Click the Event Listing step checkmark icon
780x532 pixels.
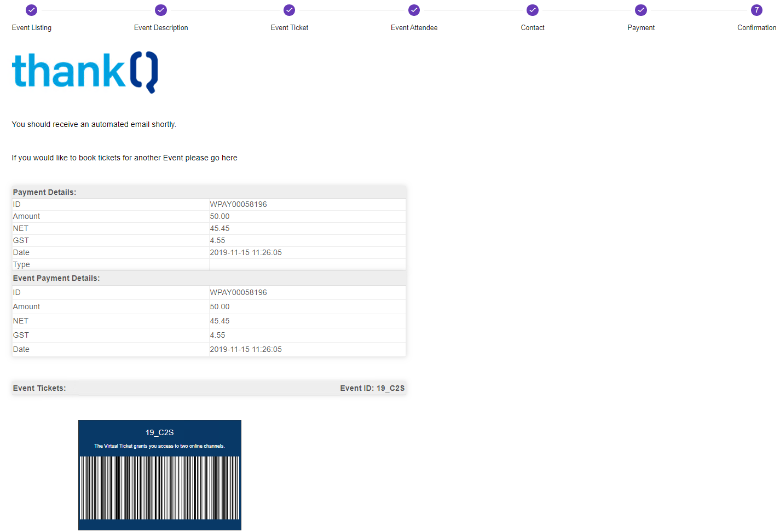32,10
